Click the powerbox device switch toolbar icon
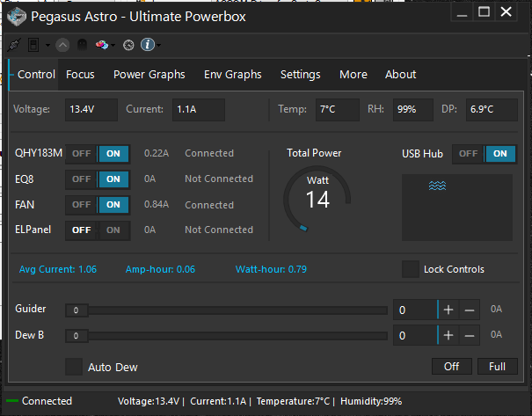This screenshot has width=532, height=416. pos(33,45)
